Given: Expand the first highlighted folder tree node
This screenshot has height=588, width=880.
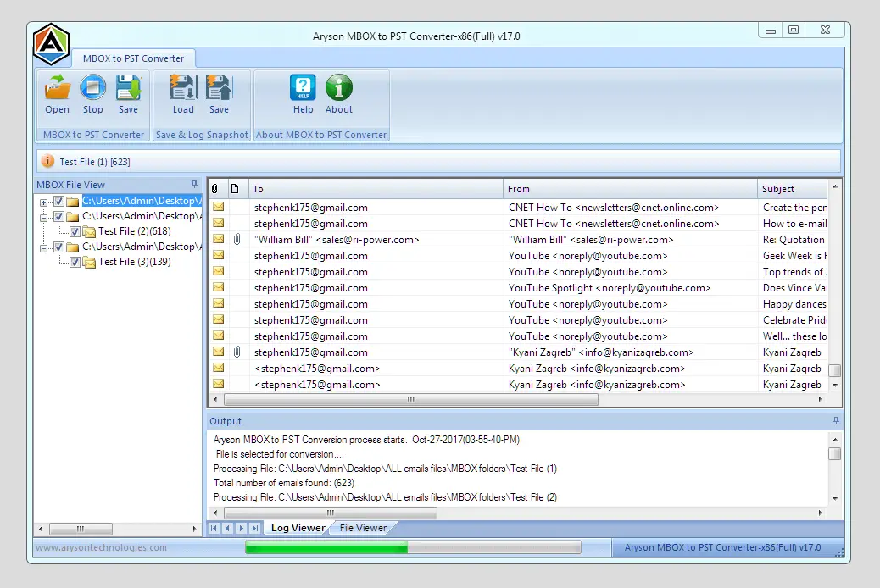Looking at the screenshot, I should [x=43, y=202].
